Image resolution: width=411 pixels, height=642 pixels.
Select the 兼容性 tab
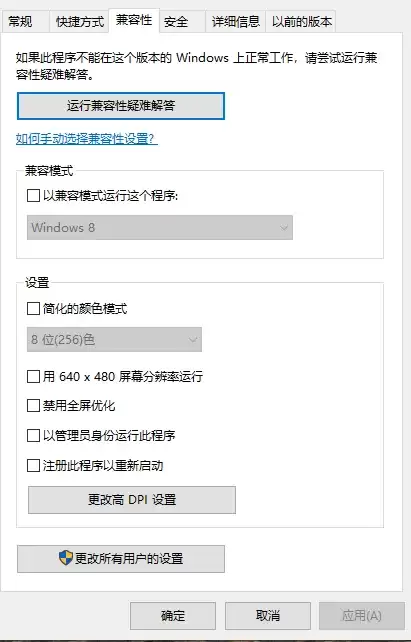point(134,20)
